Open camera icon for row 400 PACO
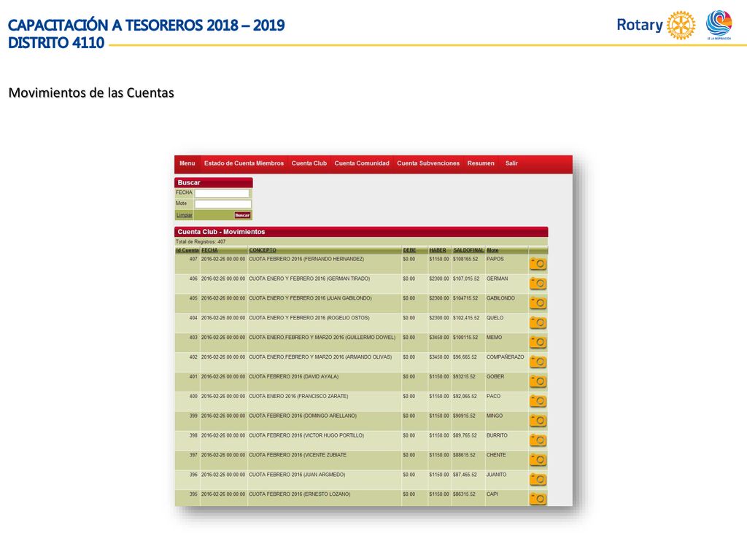The width and height of the screenshot is (747, 560). (538, 401)
